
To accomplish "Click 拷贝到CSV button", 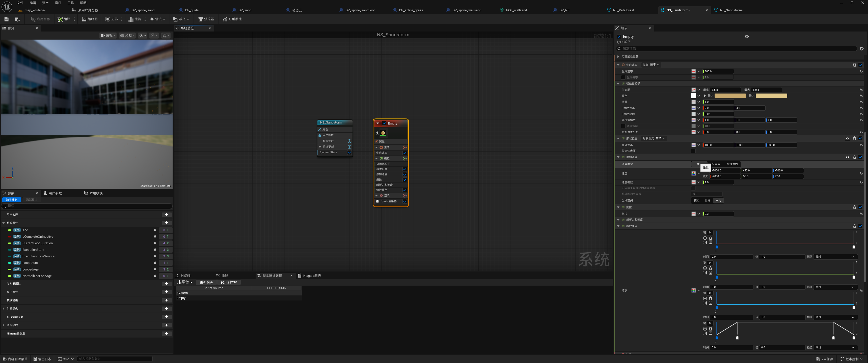I will (229, 283).
